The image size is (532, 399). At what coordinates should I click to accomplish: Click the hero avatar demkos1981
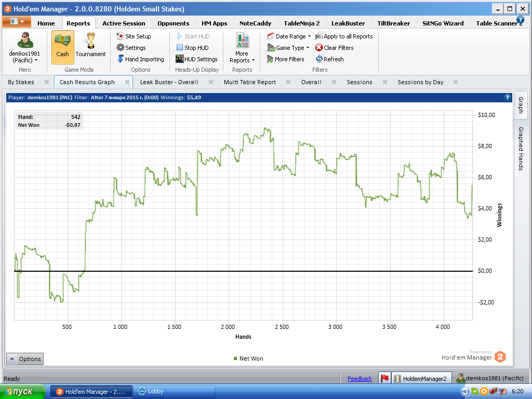(x=24, y=41)
